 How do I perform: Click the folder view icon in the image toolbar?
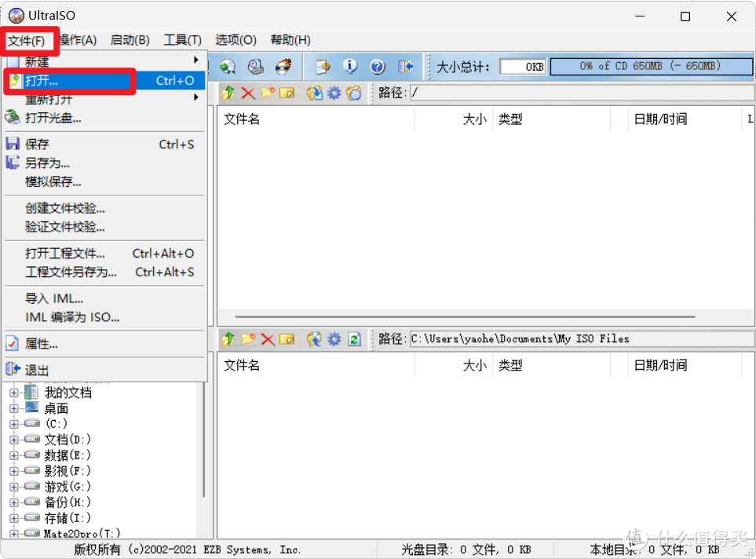click(x=354, y=93)
